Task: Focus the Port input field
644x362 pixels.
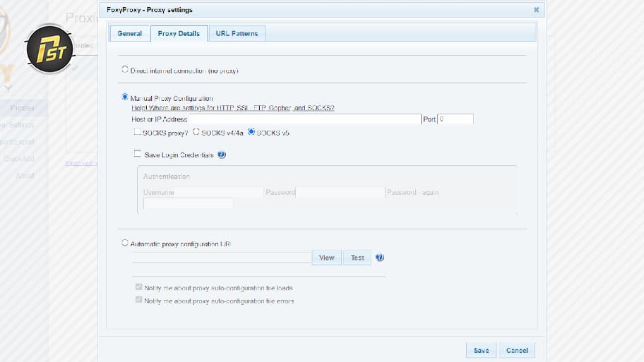Action: pyautogui.click(x=455, y=119)
